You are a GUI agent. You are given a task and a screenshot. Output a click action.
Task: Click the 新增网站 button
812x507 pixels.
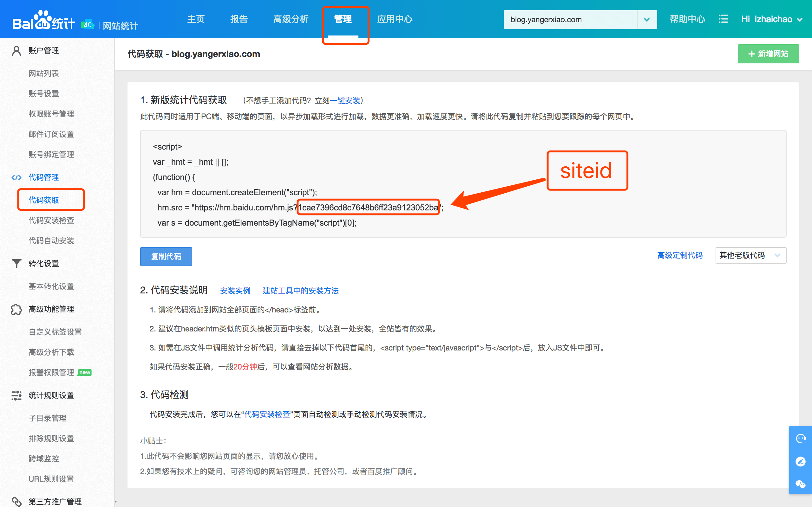(x=768, y=54)
